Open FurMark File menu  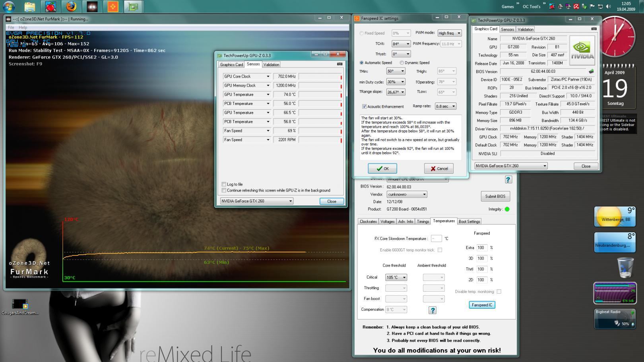11,27
